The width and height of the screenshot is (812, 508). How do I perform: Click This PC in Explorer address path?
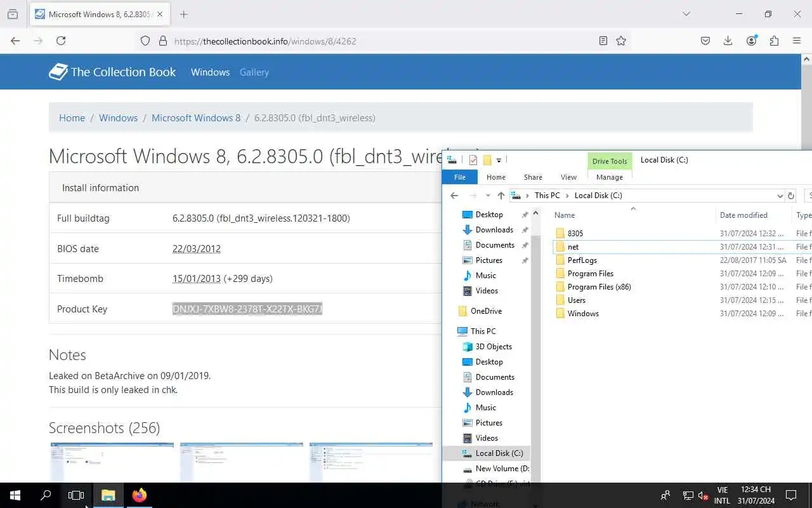[x=547, y=196]
